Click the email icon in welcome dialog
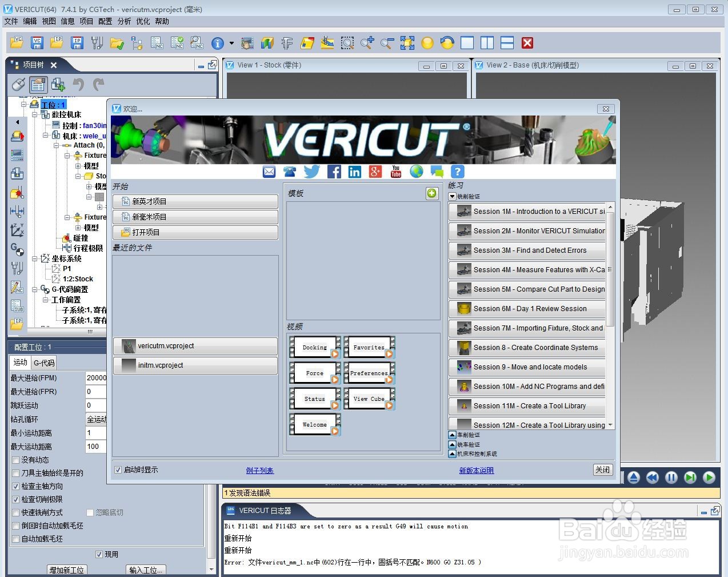 click(269, 172)
